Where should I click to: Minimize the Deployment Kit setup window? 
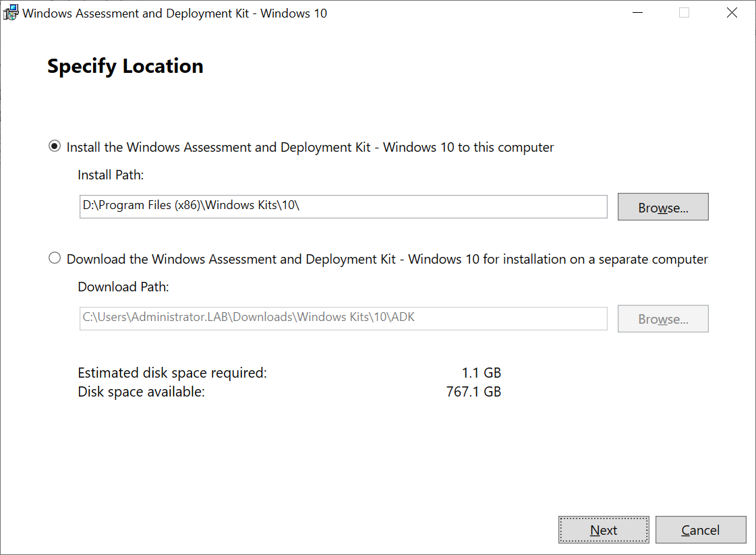(x=636, y=13)
